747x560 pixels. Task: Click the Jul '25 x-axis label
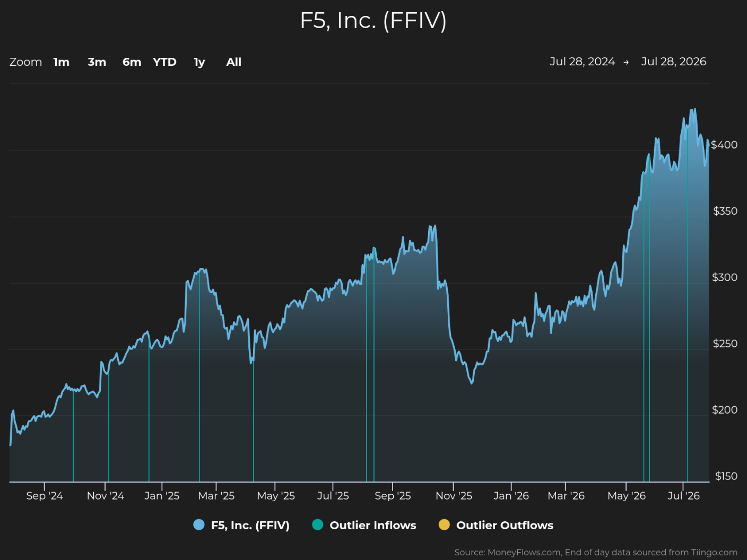point(333,496)
